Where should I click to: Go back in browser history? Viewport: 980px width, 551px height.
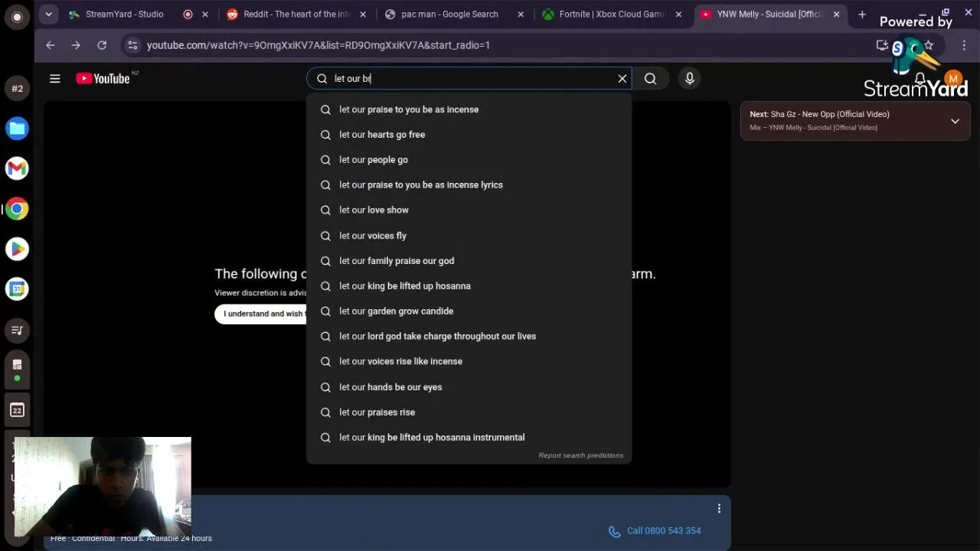point(50,45)
